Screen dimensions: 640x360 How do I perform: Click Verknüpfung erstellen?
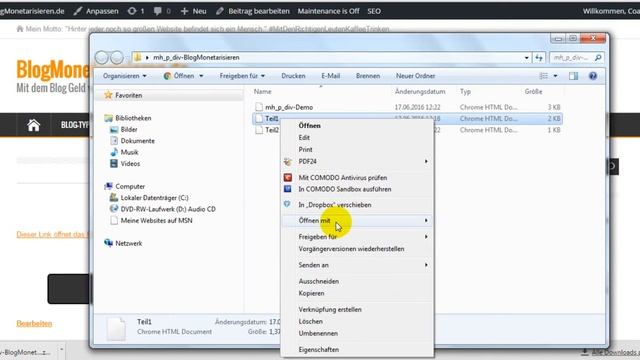(x=330, y=309)
